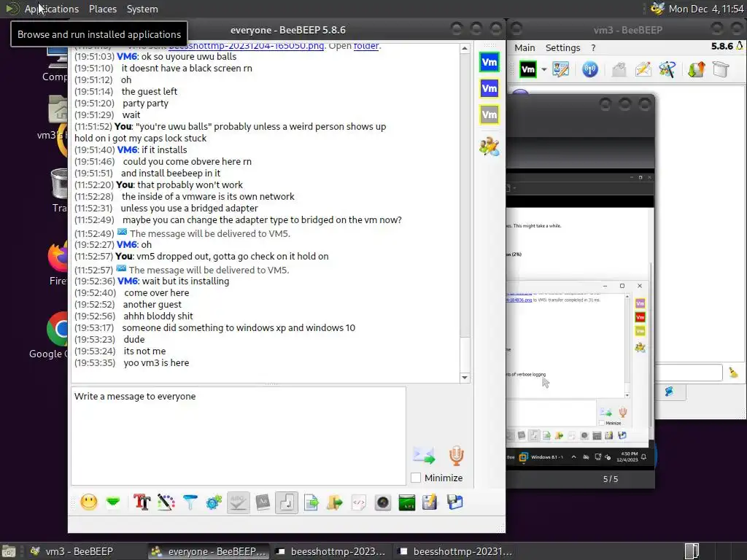Click the code snippet </> icon
This screenshot has width=747, height=560.
(359, 502)
